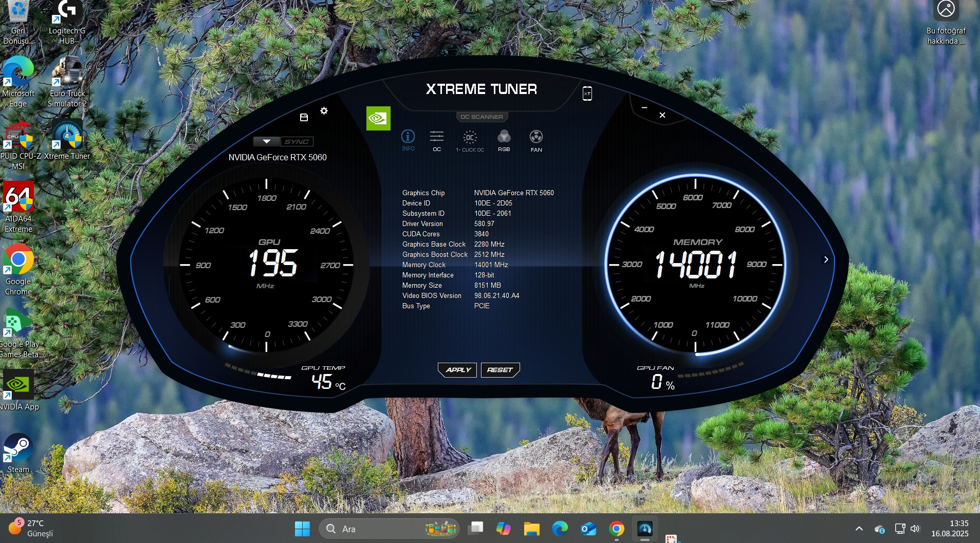Expand the graphics card dropdown arrow
Image resolution: width=980 pixels, height=543 pixels.
[x=267, y=142]
